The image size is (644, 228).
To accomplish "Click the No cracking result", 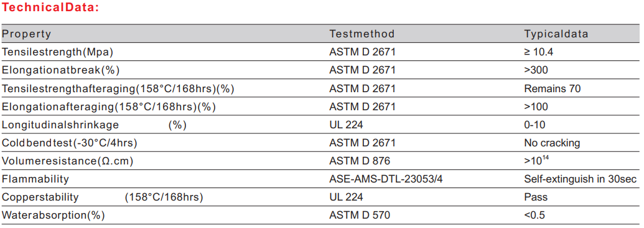I will click(552, 143).
